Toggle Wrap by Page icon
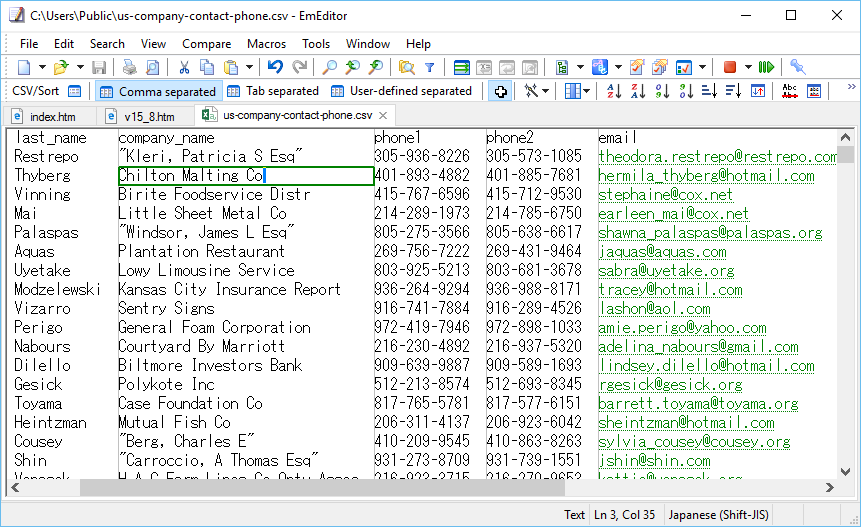 pyautogui.click(x=530, y=68)
